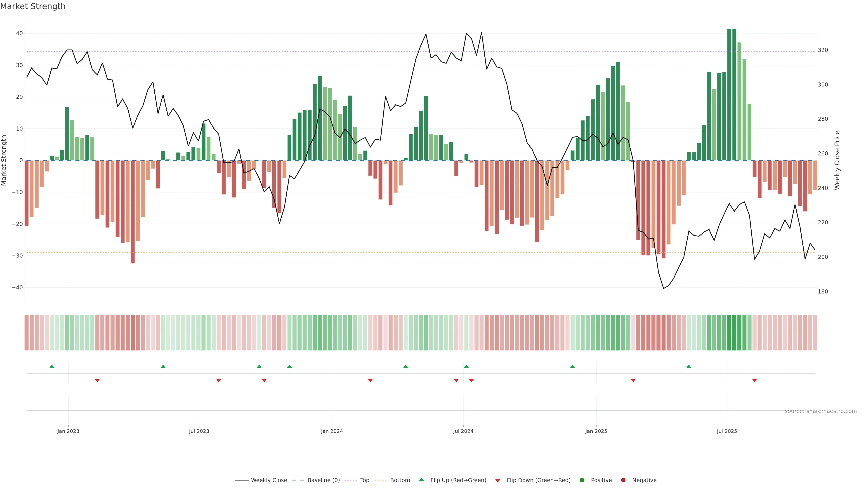Click the green flip-up marker near Jul 2024
Viewport: 868px width, 488px height.
pyautogui.click(x=466, y=366)
